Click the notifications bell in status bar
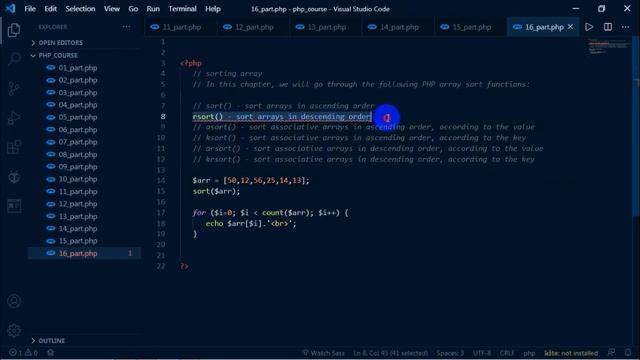 pyautogui.click(x=628, y=353)
